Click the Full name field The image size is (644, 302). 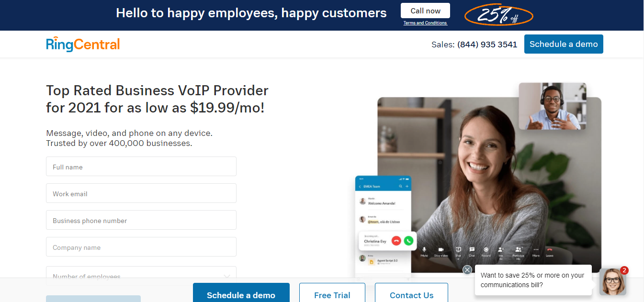click(141, 167)
